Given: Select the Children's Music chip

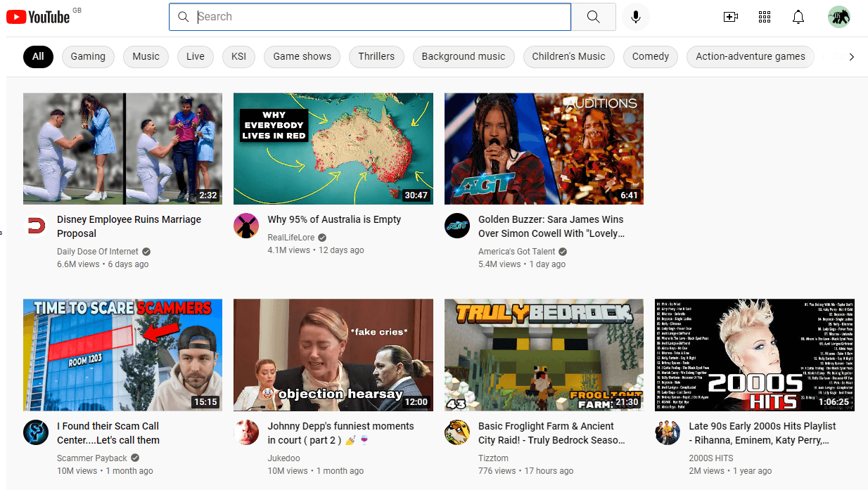Looking at the screenshot, I should coord(568,57).
